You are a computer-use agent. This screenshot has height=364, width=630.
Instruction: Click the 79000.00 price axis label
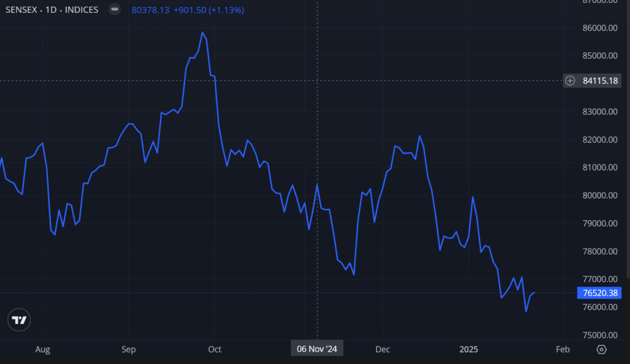tap(600, 223)
